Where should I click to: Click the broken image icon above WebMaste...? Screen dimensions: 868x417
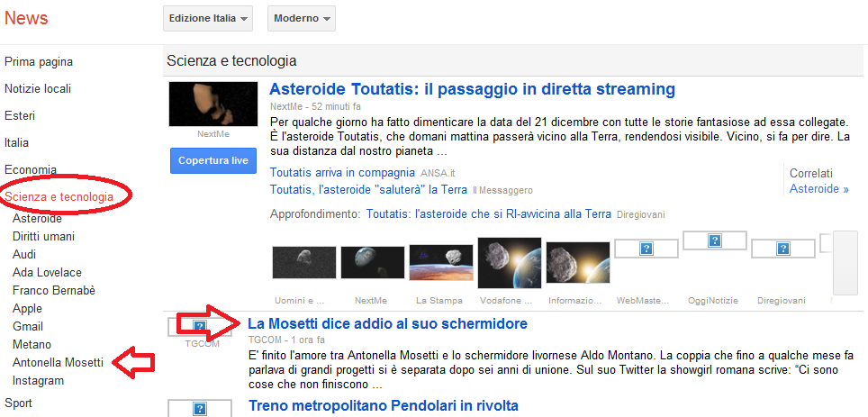point(646,248)
